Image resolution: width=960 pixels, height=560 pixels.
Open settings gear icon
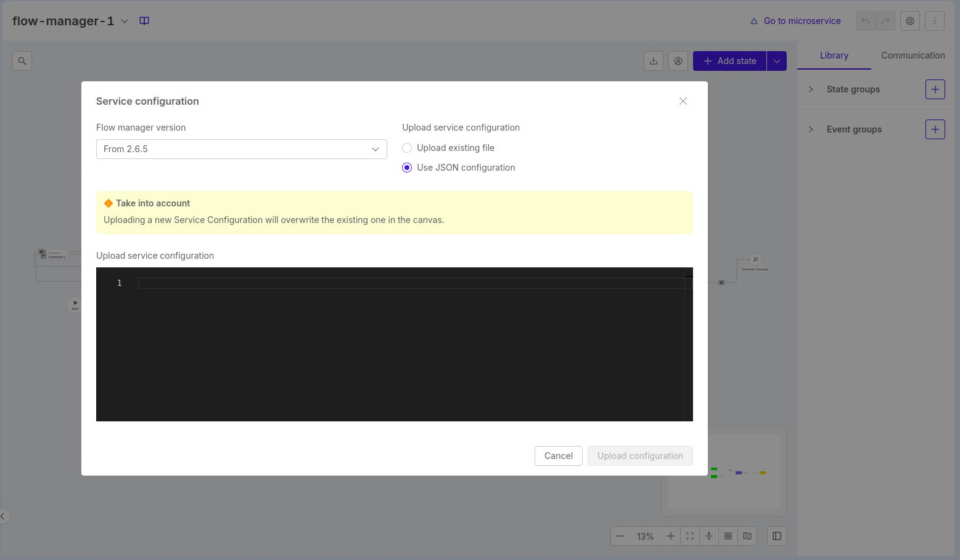click(910, 21)
